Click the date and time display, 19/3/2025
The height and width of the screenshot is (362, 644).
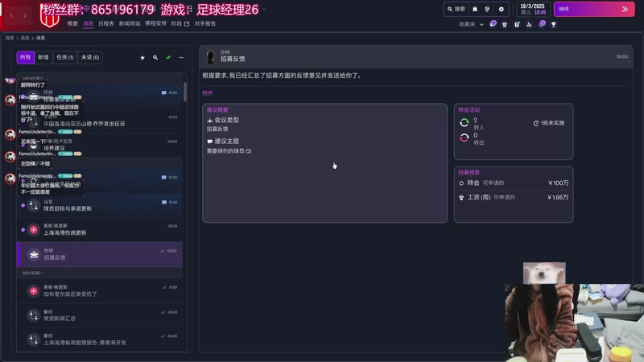[x=533, y=9]
